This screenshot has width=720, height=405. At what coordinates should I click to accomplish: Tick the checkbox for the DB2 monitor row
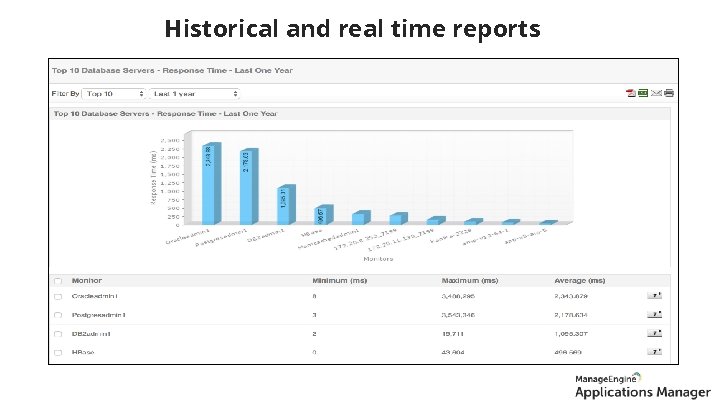58,334
